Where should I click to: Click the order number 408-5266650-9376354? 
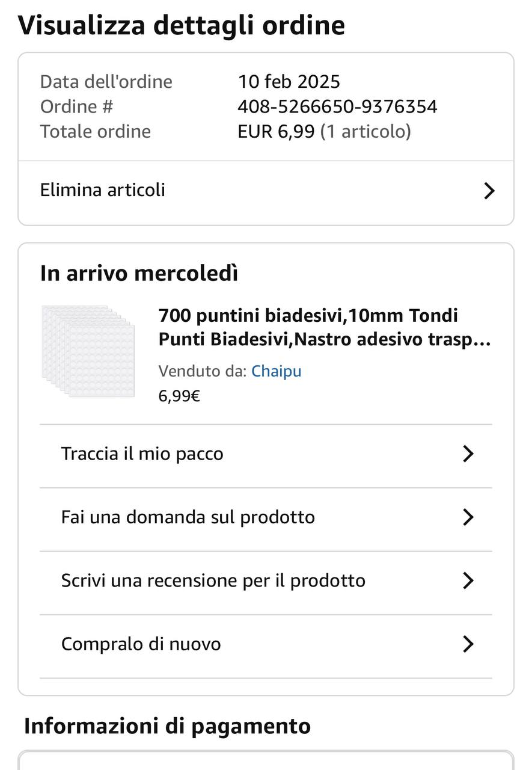click(337, 106)
